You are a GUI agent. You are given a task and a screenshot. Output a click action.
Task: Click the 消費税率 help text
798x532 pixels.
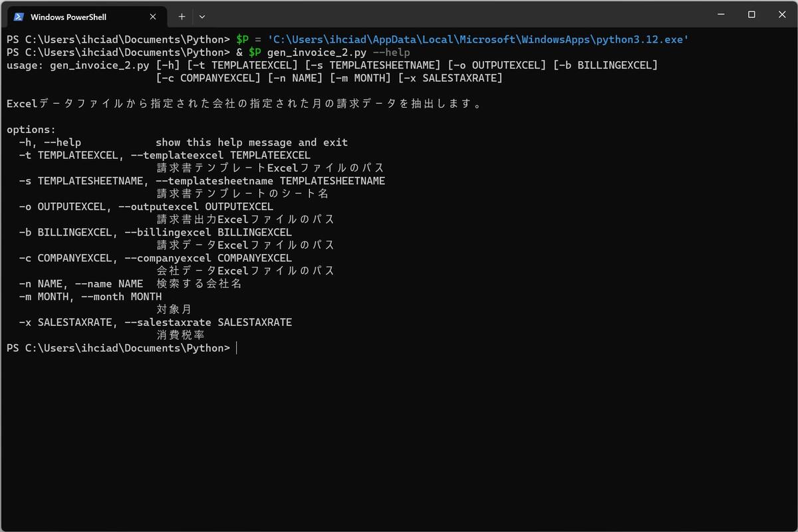tap(180, 335)
